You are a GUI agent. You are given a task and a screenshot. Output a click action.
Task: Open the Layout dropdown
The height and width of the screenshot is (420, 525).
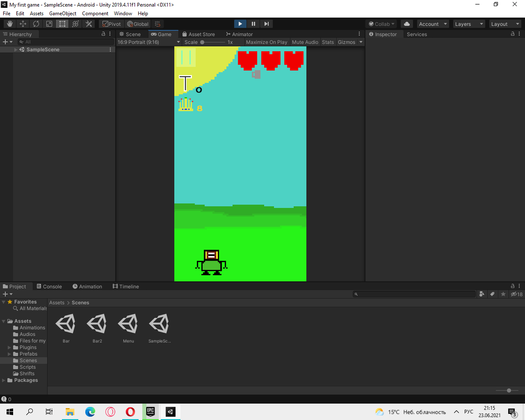click(504, 24)
